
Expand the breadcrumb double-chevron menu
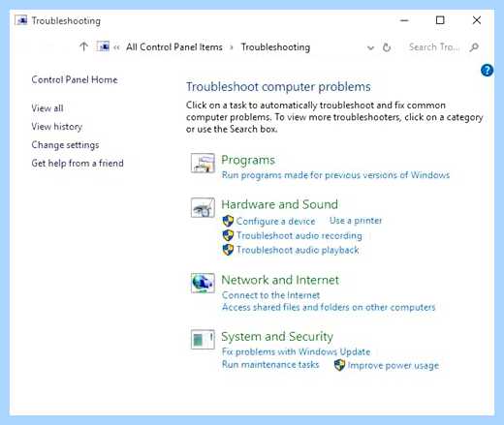[116, 47]
